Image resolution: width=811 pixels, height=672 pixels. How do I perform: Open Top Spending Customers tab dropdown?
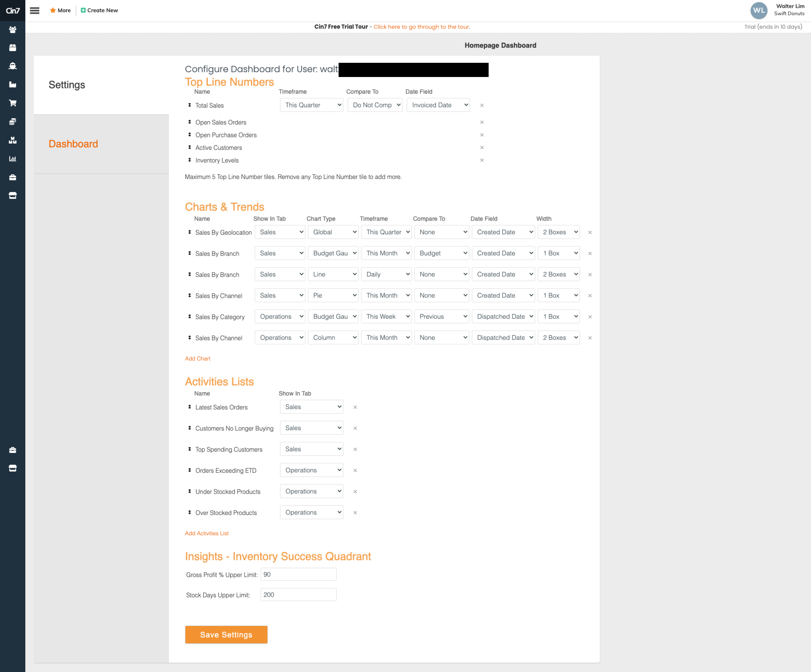coord(312,449)
